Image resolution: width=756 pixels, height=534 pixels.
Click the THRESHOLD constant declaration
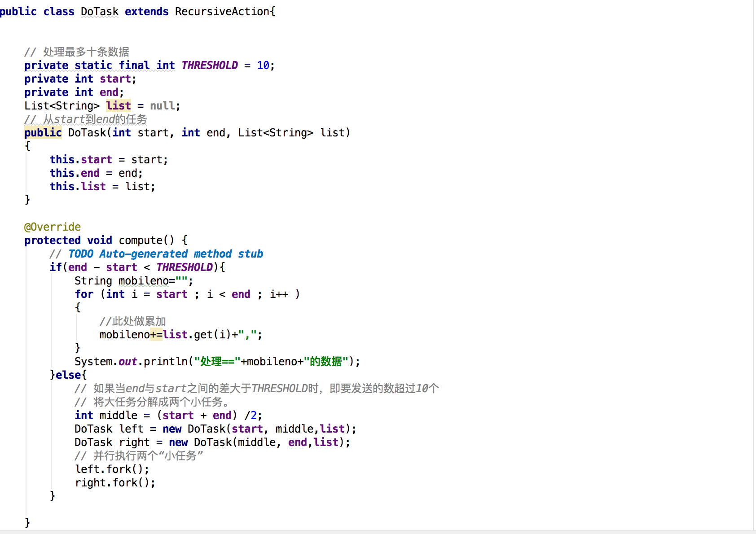210,66
